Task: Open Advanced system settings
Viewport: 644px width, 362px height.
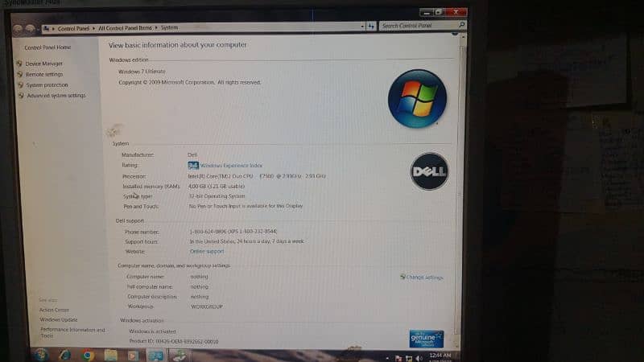Action: 56,96
